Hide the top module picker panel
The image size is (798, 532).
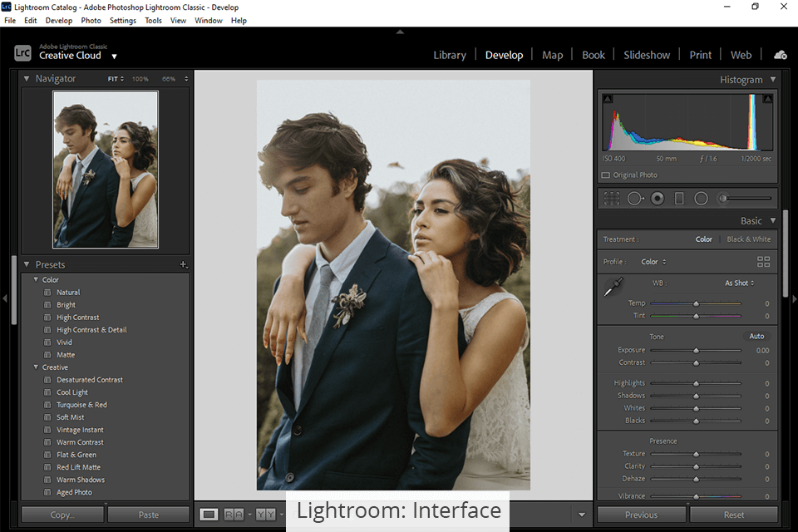[400, 32]
